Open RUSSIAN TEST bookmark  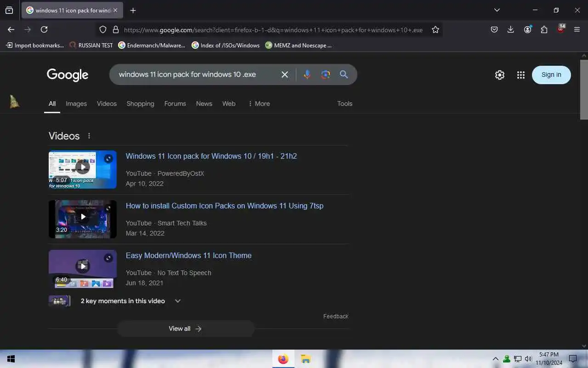point(91,45)
